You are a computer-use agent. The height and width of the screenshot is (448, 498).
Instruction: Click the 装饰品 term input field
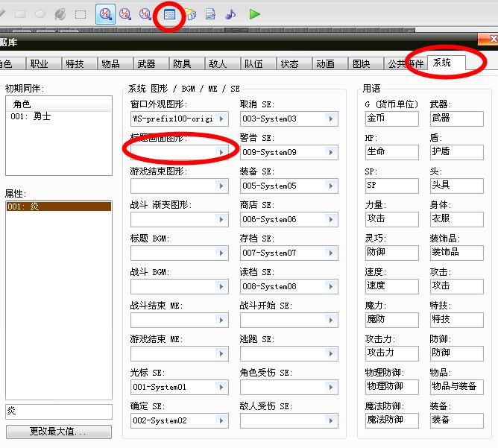point(457,253)
